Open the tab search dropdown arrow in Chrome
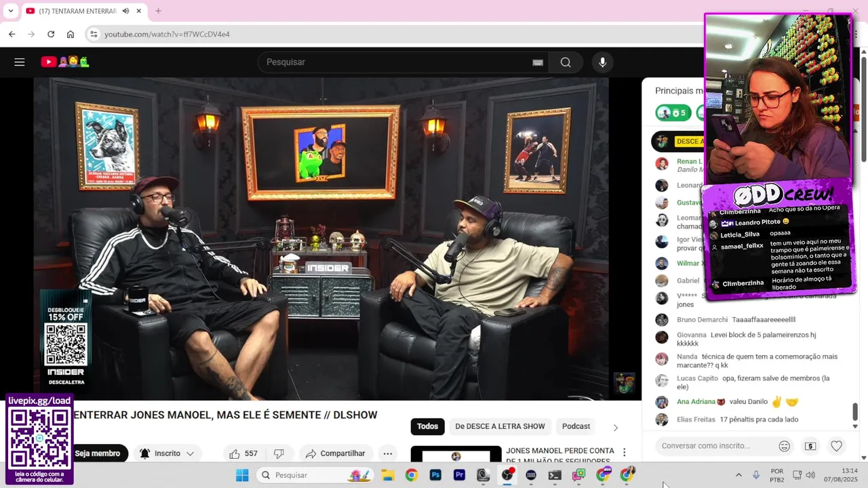The image size is (868, 488). pos(11,12)
